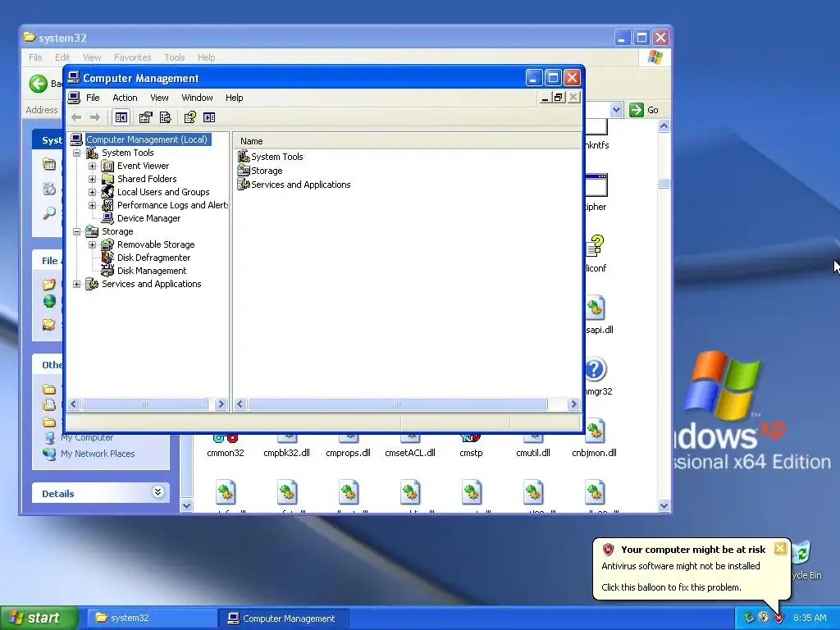Screen dimensions: 840x630
Task: Select Storage node in the tree pane
Action: click(117, 231)
